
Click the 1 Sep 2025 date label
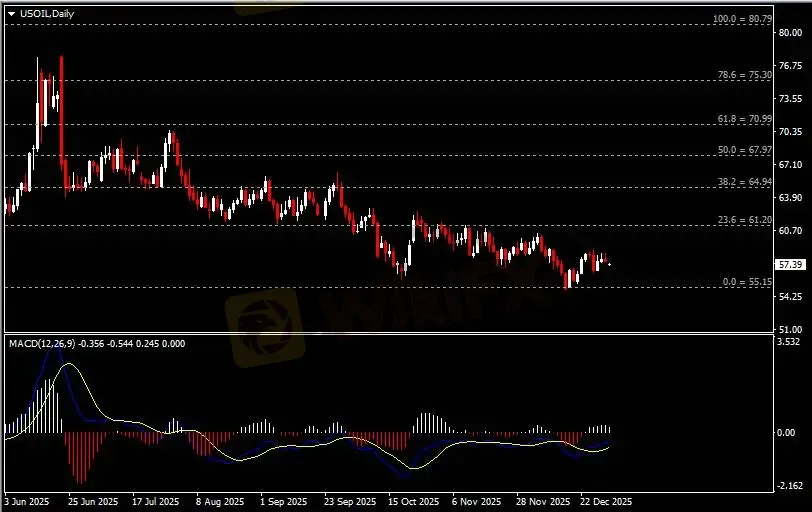[x=284, y=502]
